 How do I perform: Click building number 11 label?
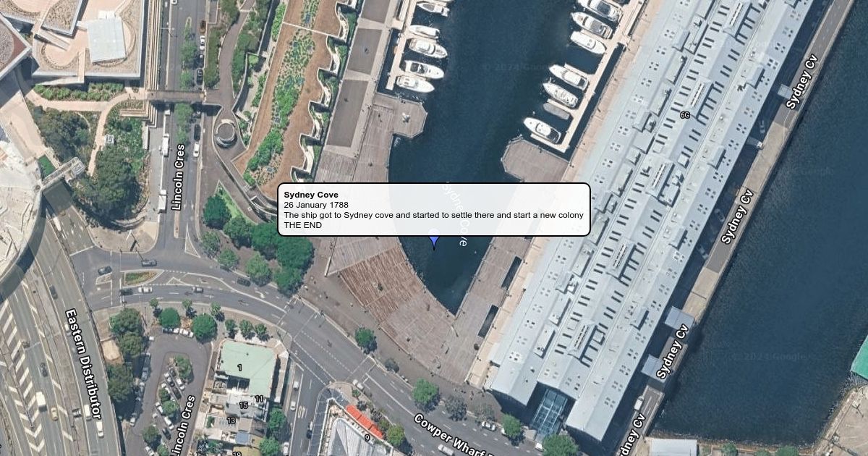tap(258, 399)
